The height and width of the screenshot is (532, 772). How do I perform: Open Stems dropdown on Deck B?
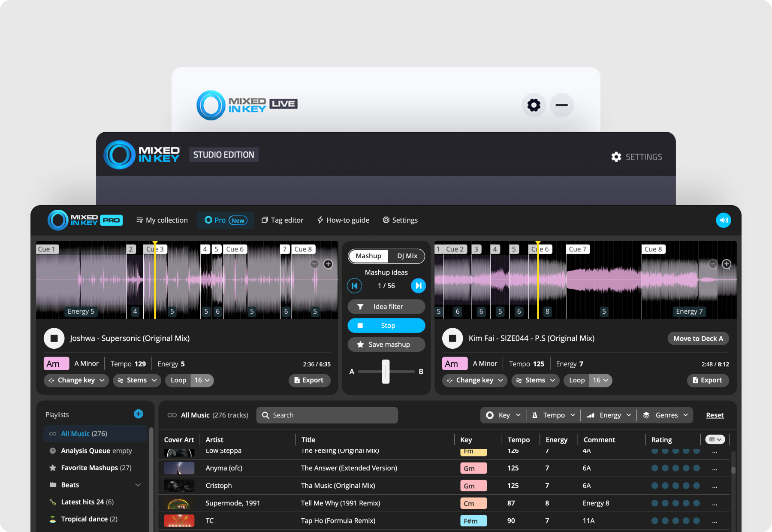point(536,381)
